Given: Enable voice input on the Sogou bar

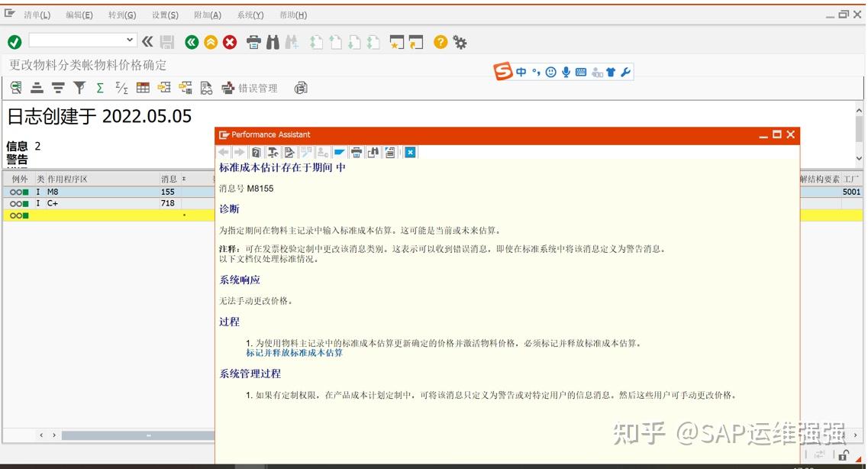Looking at the screenshot, I should pos(566,71).
